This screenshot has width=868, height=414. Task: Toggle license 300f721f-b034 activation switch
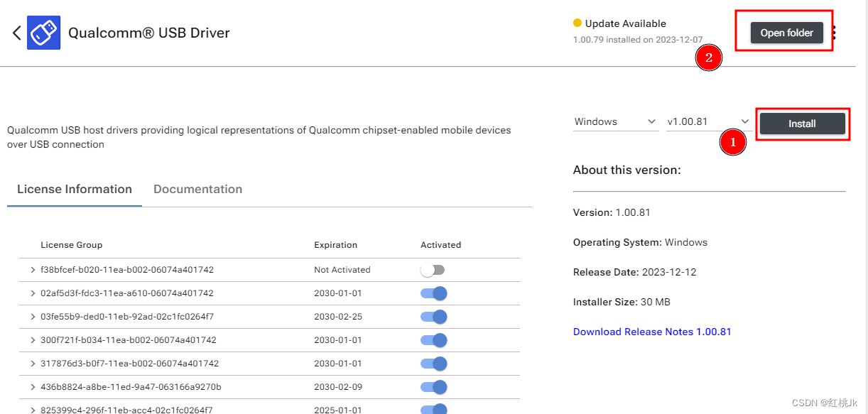[434, 340]
